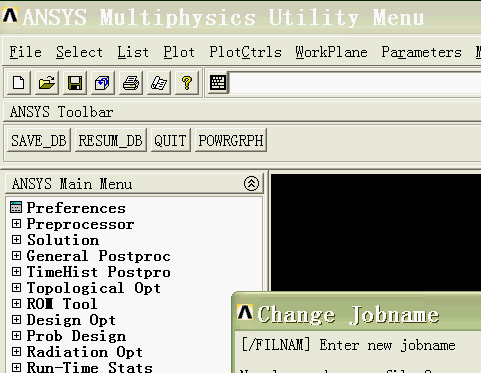Click the '[/FILNAM] Enter new jobname' text
This screenshot has width=481, height=373.
click(x=349, y=345)
